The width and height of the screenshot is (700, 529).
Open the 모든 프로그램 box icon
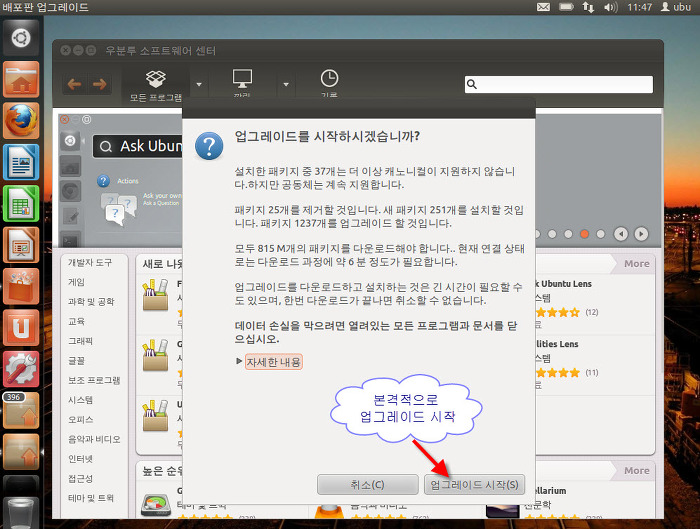click(x=155, y=79)
